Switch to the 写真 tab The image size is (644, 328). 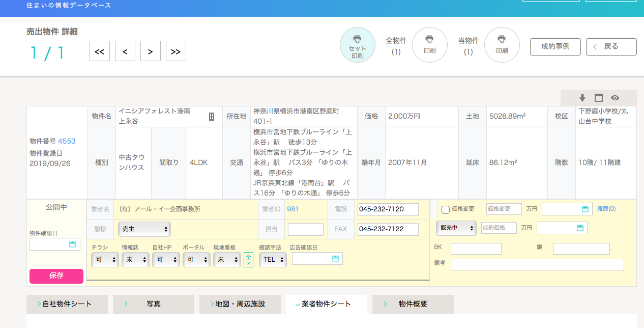pyautogui.click(x=153, y=304)
